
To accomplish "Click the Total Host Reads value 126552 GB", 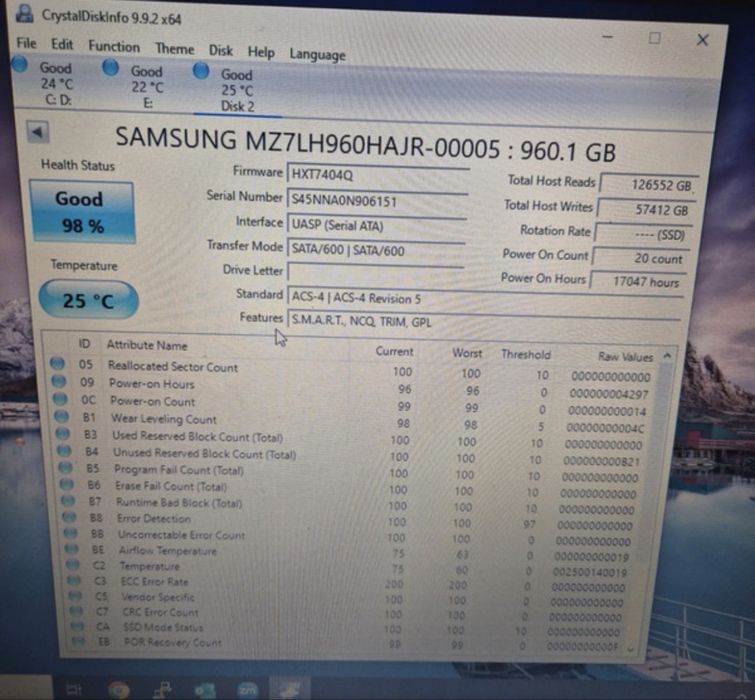I will coord(649,185).
